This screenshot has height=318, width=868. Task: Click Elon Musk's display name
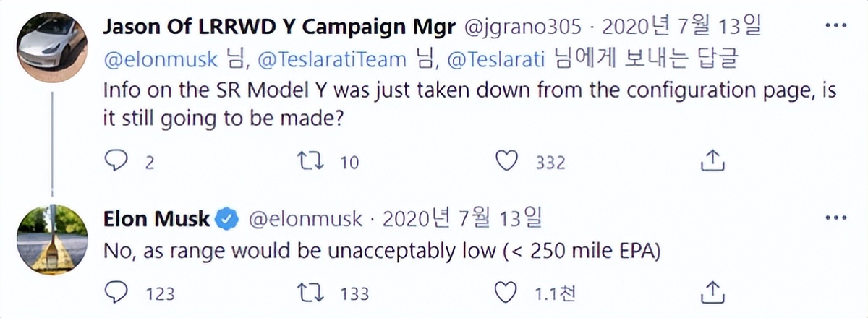point(156,218)
